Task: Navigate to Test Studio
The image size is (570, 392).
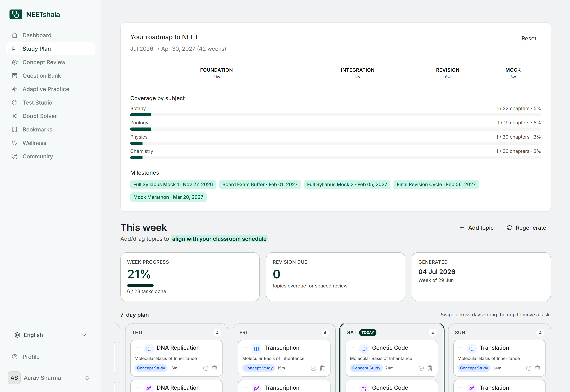Action: point(51,102)
